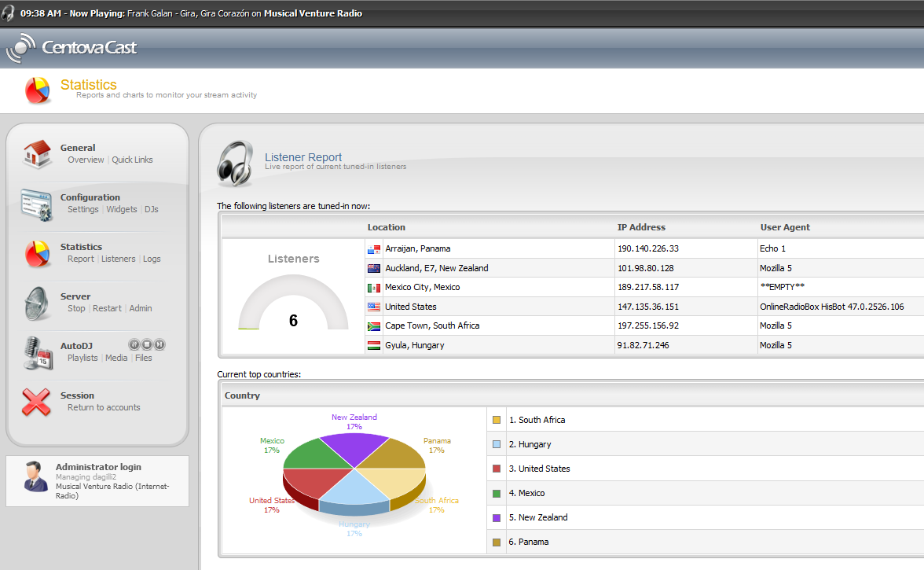Click the Configuration panel icon
Screen dimensions: 924x570
pyautogui.click(x=37, y=204)
